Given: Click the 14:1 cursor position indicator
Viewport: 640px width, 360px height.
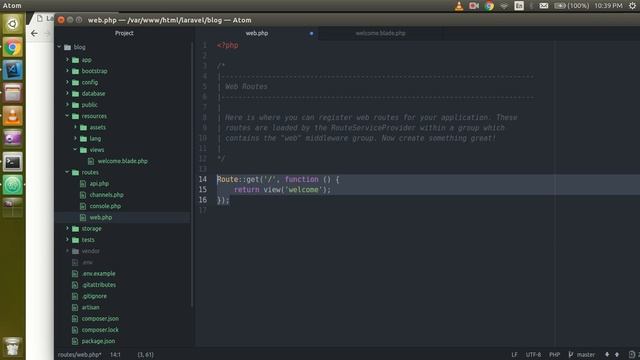Looking at the screenshot, I should (115, 354).
